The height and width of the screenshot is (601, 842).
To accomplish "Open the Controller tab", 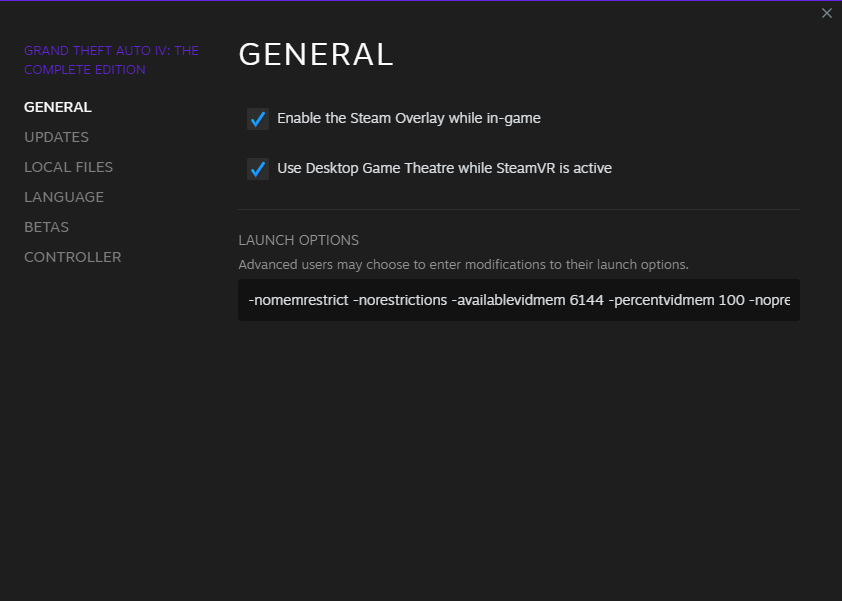I will 72,258.
